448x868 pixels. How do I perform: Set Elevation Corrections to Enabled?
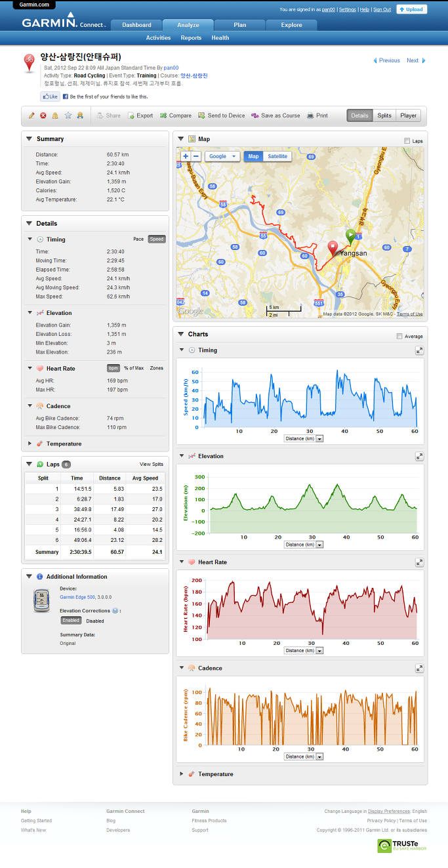(71, 621)
